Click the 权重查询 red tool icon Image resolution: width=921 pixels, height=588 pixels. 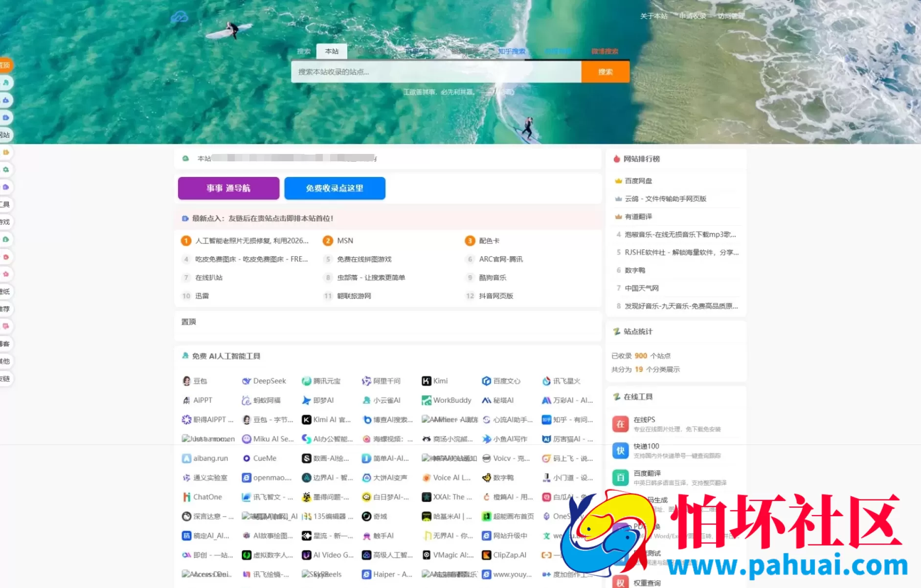click(x=620, y=582)
